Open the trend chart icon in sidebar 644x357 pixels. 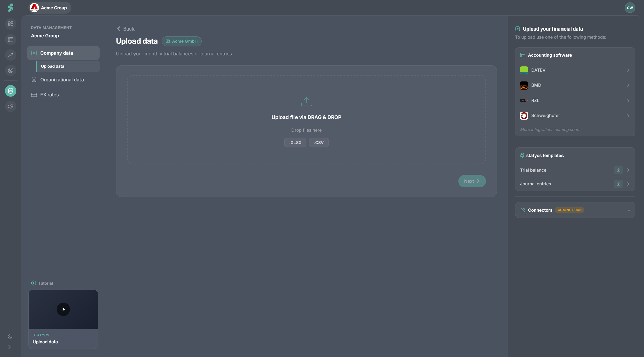coord(11,55)
